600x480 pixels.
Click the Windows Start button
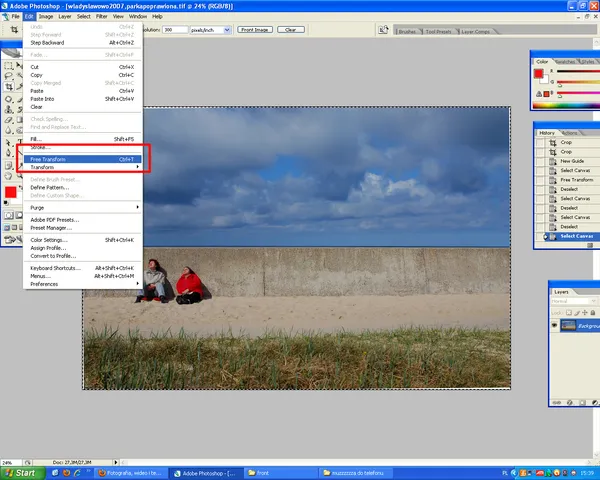coord(22,473)
